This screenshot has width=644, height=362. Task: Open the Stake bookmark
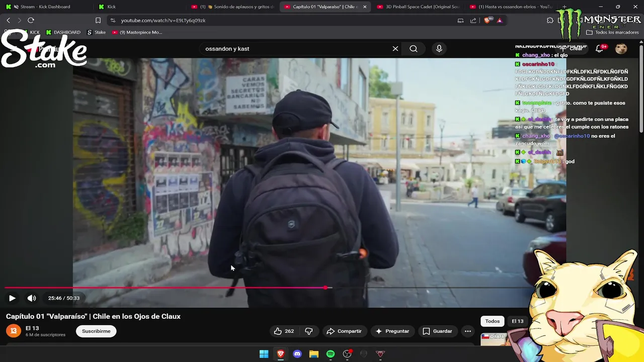(x=97, y=32)
